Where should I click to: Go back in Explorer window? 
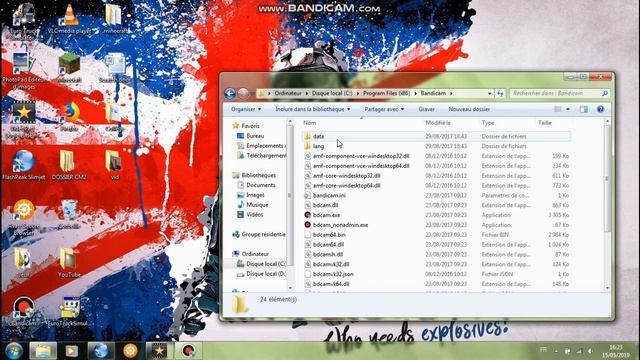pyautogui.click(x=230, y=93)
